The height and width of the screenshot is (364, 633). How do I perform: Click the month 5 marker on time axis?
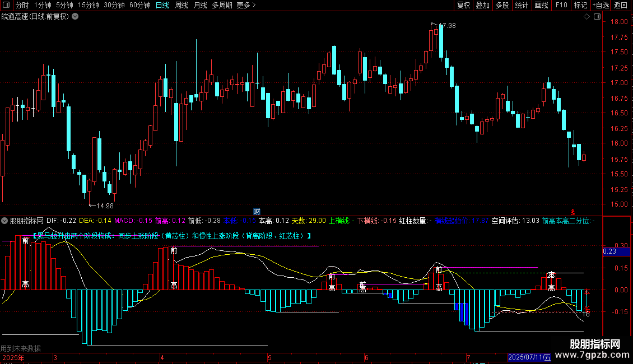point(269,357)
